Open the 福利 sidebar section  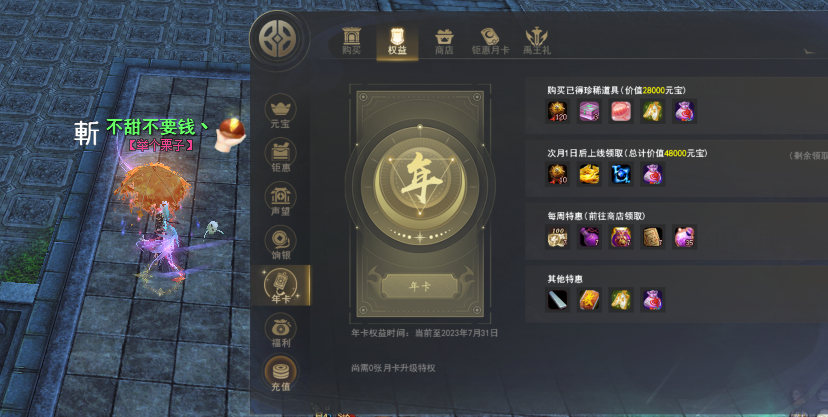(280, 331)
